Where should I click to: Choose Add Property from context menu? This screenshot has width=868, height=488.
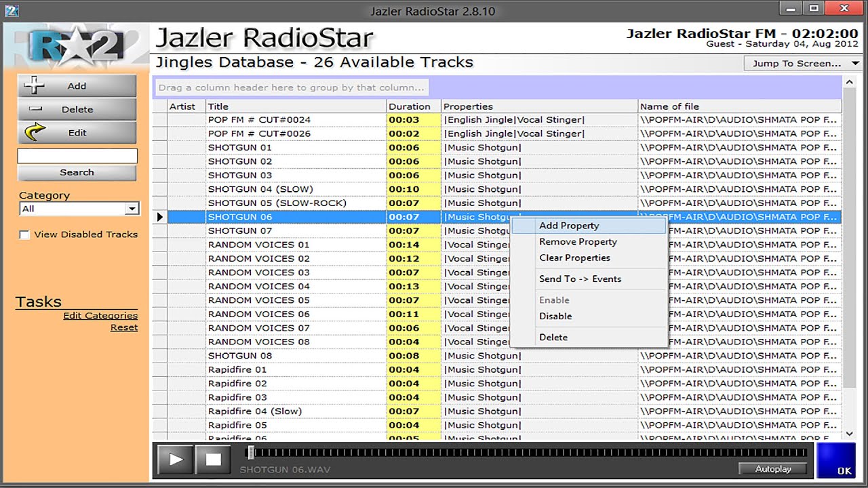click(588, 226)
